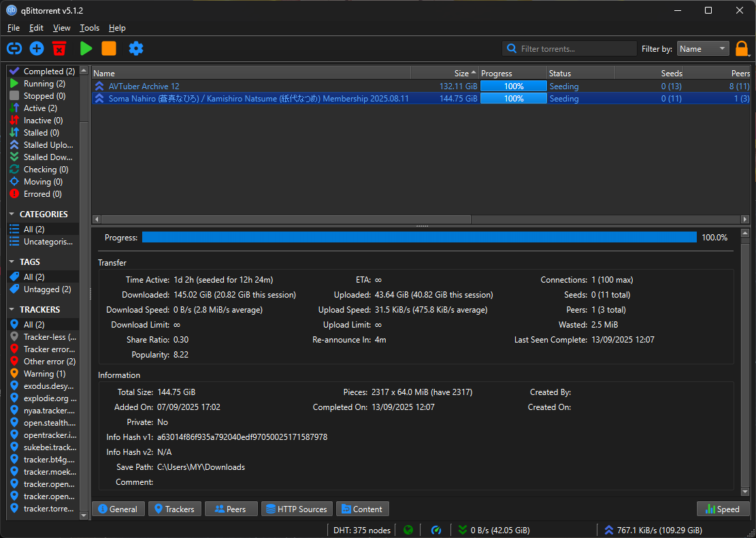Select the Completed (2) status filter
Image resolution: width=756 pixels, height=538 pixels.
pyautogui.click(x=42, y=72)
